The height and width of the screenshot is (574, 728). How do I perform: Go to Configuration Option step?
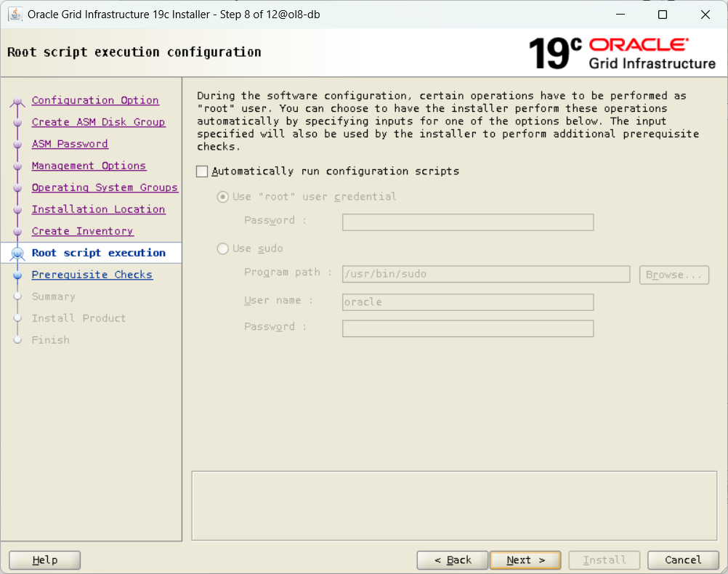(95, 100)
